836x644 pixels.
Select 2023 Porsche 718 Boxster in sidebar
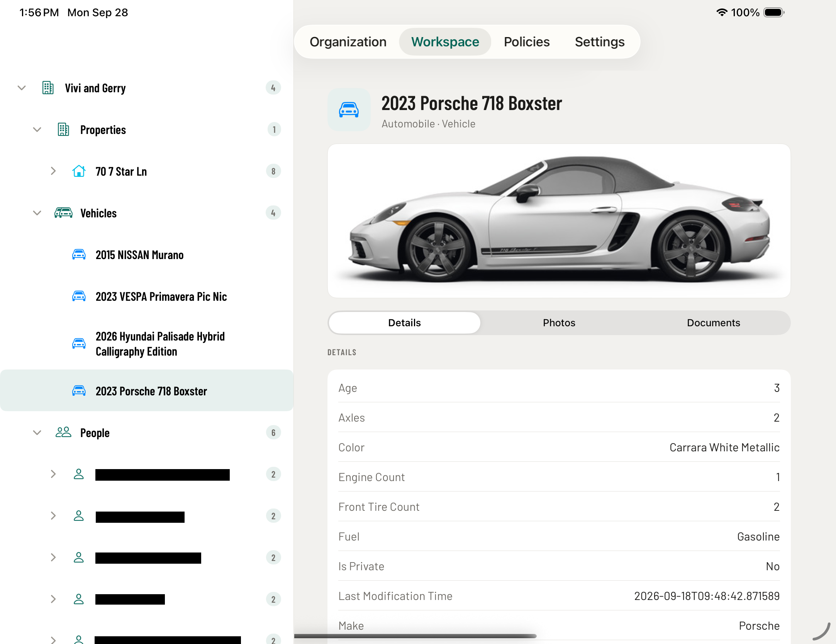tap(147, 391)
